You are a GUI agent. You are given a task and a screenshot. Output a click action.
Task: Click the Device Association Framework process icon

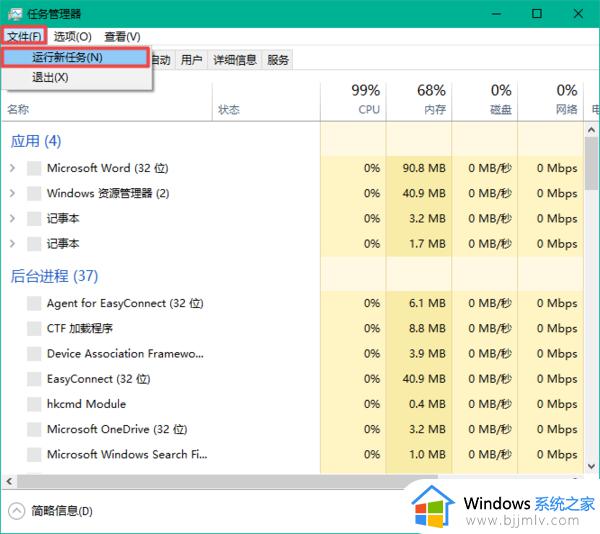[34, 353]
